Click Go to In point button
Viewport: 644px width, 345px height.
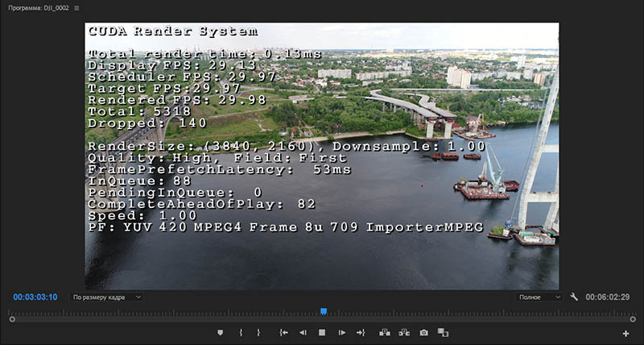coord(283,333)
